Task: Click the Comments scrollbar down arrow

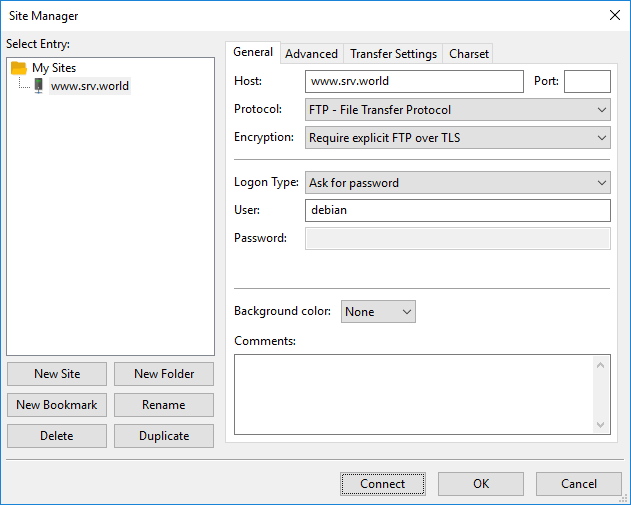Action: [600, 425]
